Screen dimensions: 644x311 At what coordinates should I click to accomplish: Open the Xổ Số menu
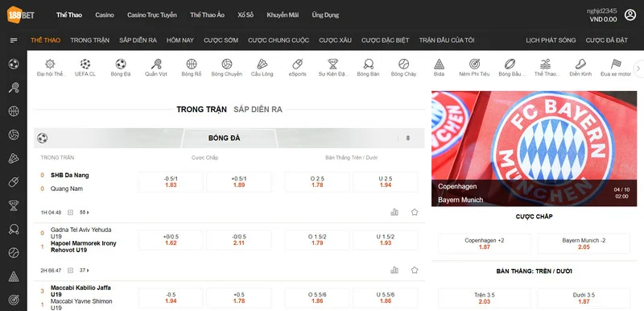246,15
